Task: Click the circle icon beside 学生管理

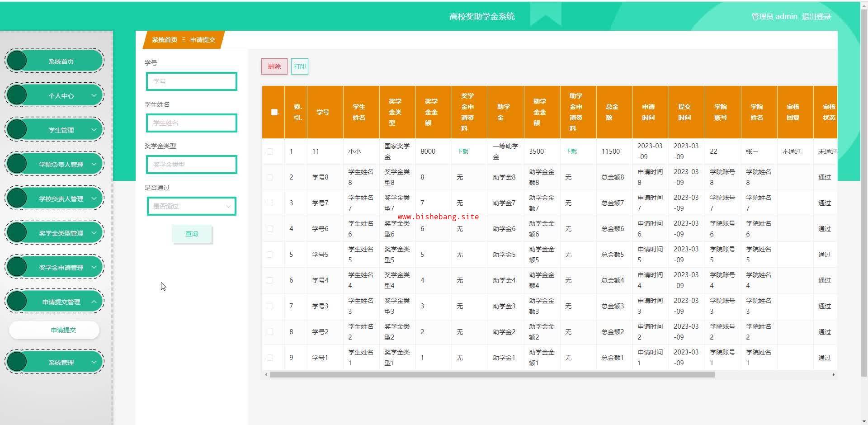Action: point(17,130)
